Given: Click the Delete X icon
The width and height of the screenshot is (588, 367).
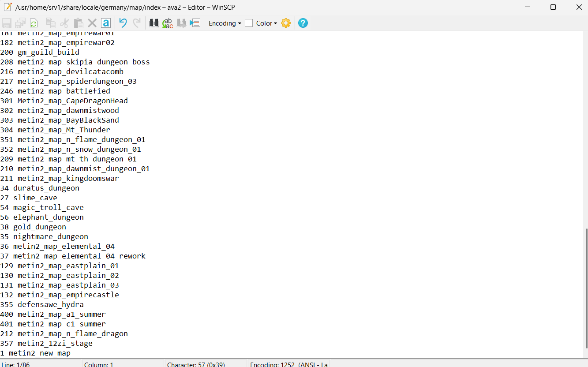Looking at the screenshot, I should [92, 23].
